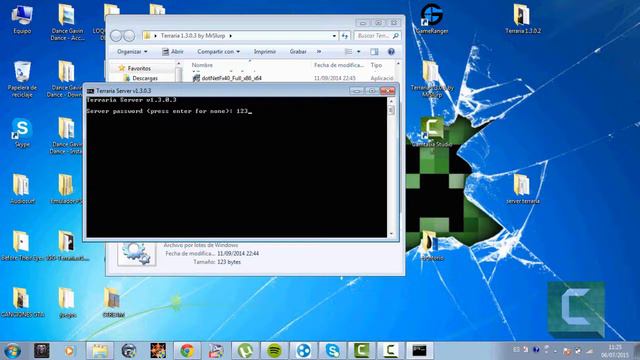Open the Dance Gavin Dance - Acc... folder
Image resolution: width=640 pixels, height=360 pixels.
pos(67,23)
